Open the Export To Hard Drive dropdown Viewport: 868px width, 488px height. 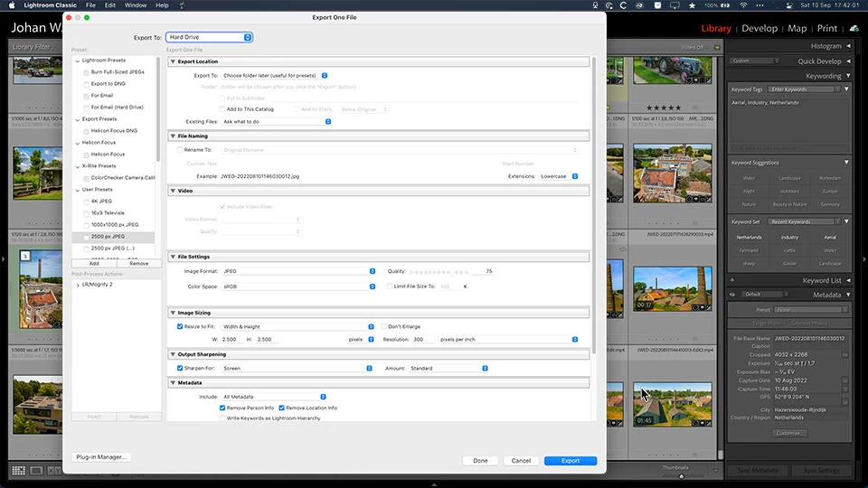click(209, 37)
